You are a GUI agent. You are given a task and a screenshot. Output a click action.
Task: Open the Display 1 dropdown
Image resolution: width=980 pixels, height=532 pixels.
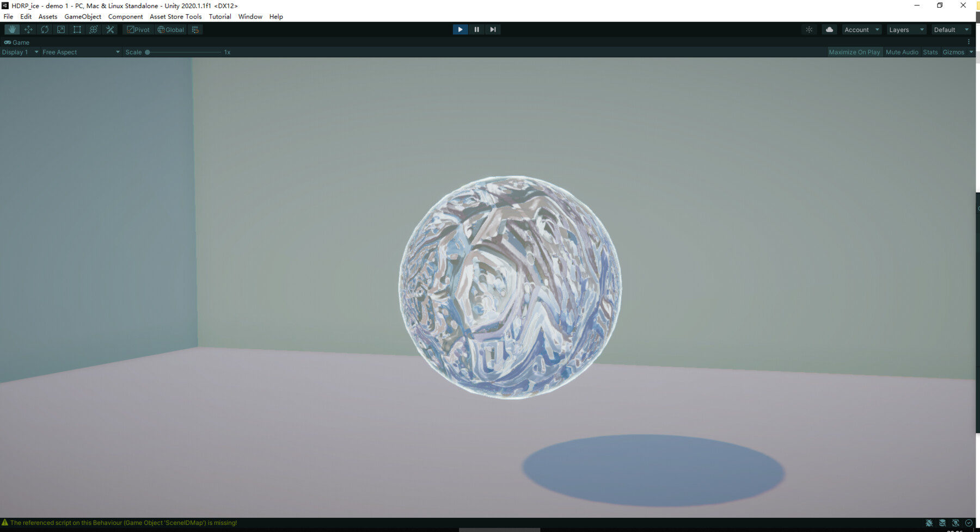[x=20, y=52]
